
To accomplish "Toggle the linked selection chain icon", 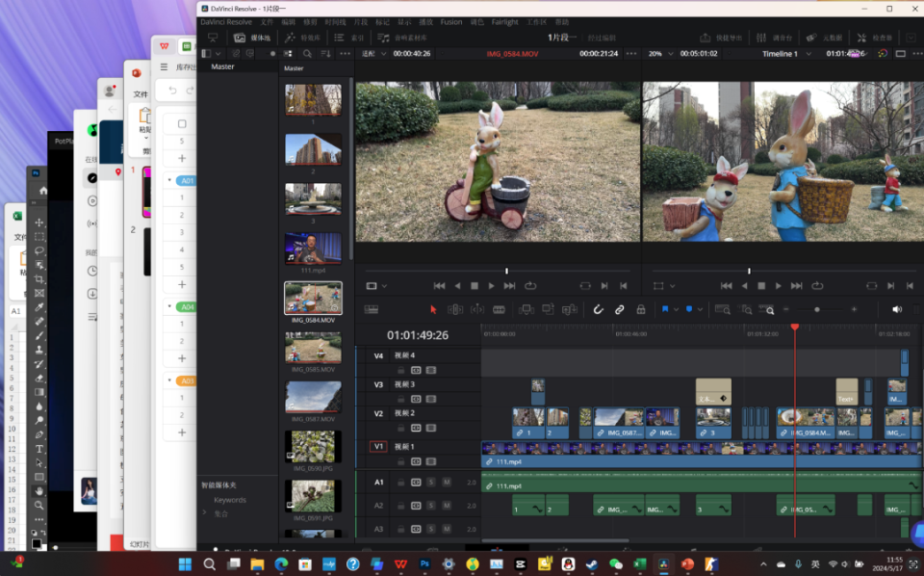I will point(620,309).
